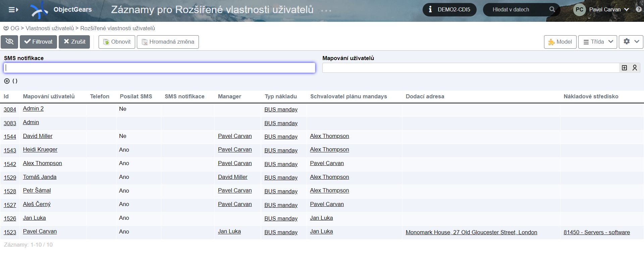Open Jan Luka user mapping link

point(34,218)
